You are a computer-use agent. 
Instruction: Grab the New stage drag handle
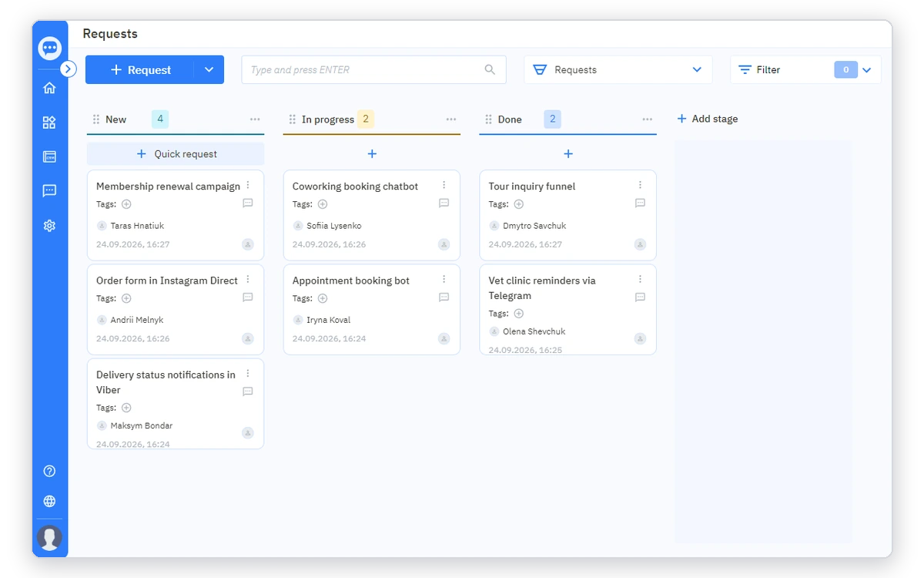click(96, 119)
